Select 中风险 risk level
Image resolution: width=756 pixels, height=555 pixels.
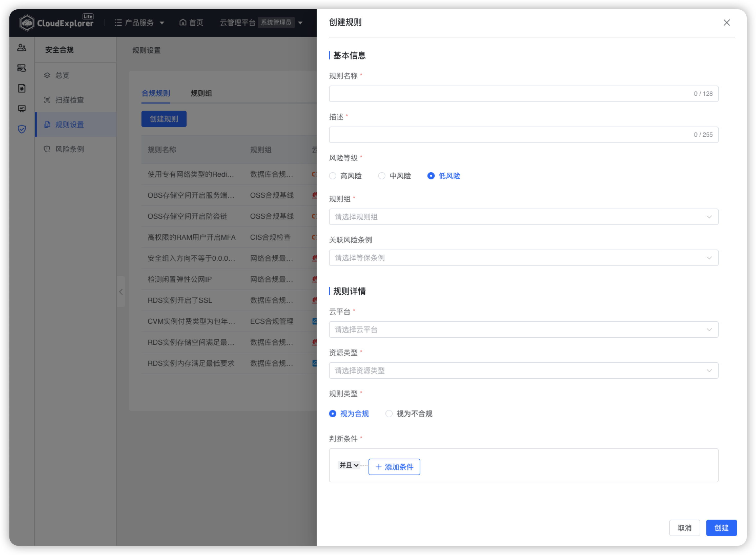tap(394, 176)
